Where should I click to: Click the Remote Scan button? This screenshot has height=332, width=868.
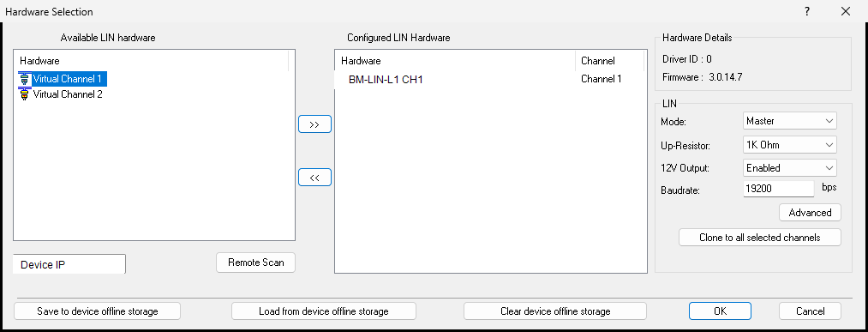click(x=255, y=263)
